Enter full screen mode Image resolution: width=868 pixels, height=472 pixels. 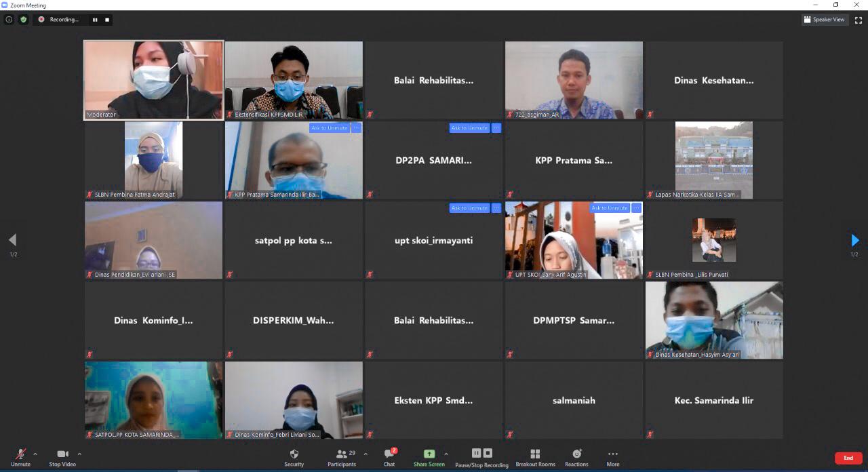coord(858,20)
